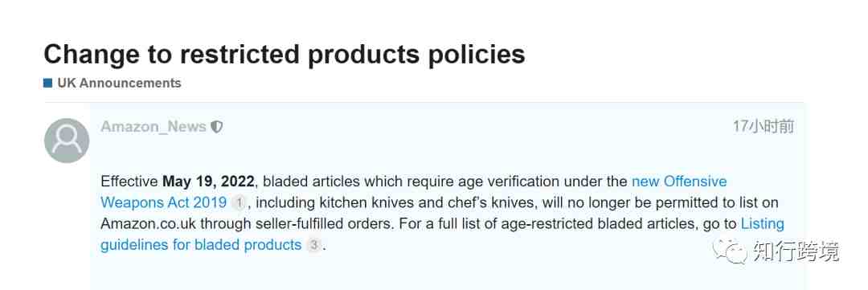Follow the 'new Offensive' link text
The height and width of the screenshot is (290, 868).
tap(678, 182)
